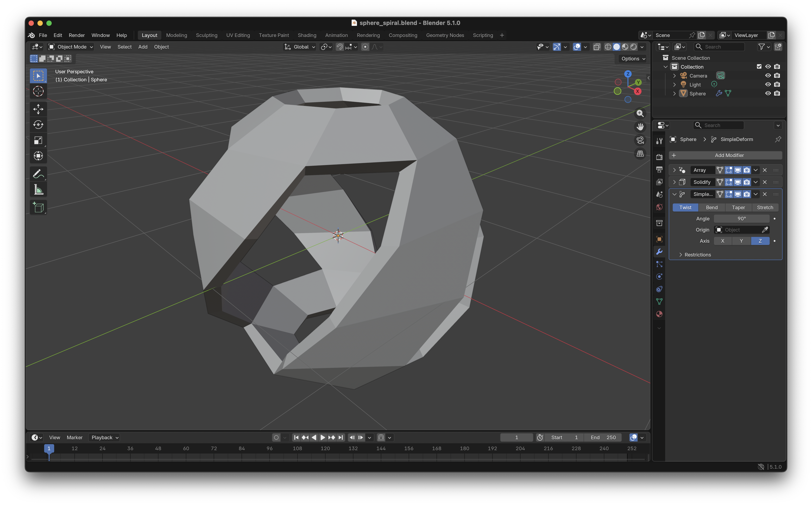Screen dimensions: 812x505
Task: Open the Render menu
Action: tap(76, 35)
